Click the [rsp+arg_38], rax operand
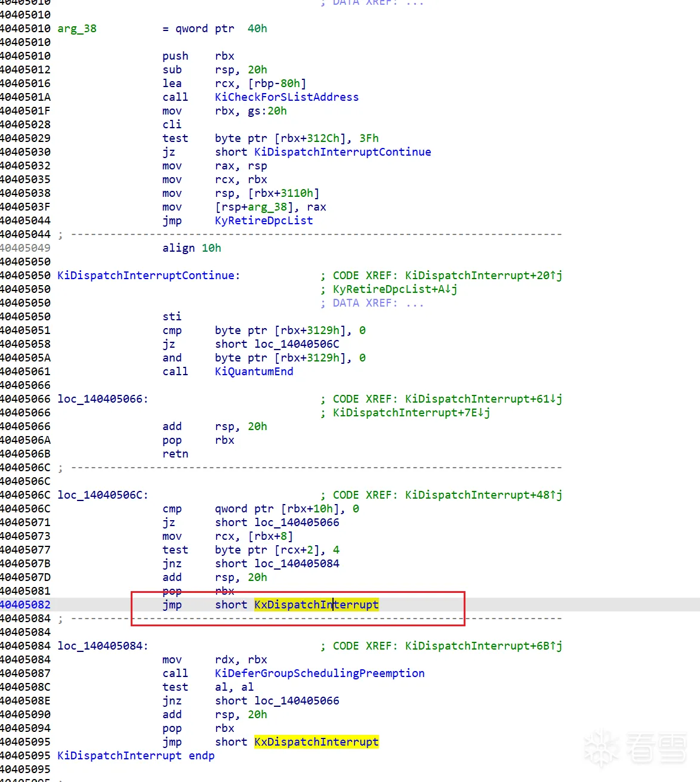700x782 pixels. [270, 207]
